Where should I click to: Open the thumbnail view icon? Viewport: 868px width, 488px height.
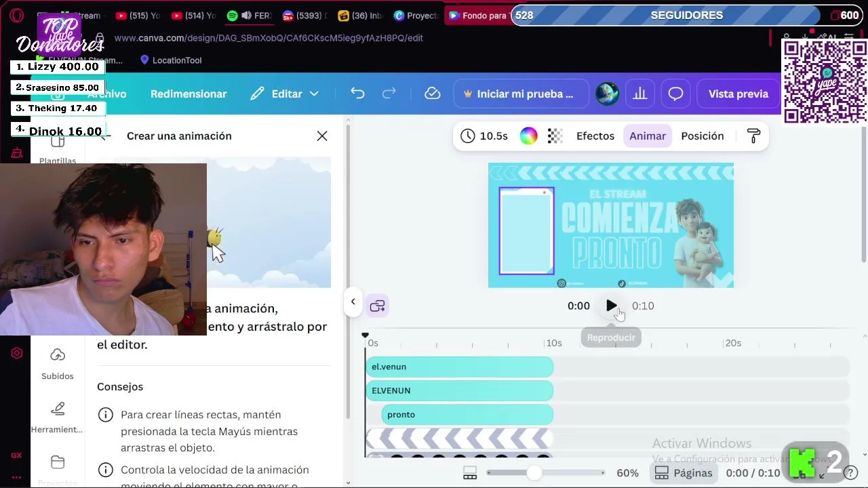click(470, 473)
